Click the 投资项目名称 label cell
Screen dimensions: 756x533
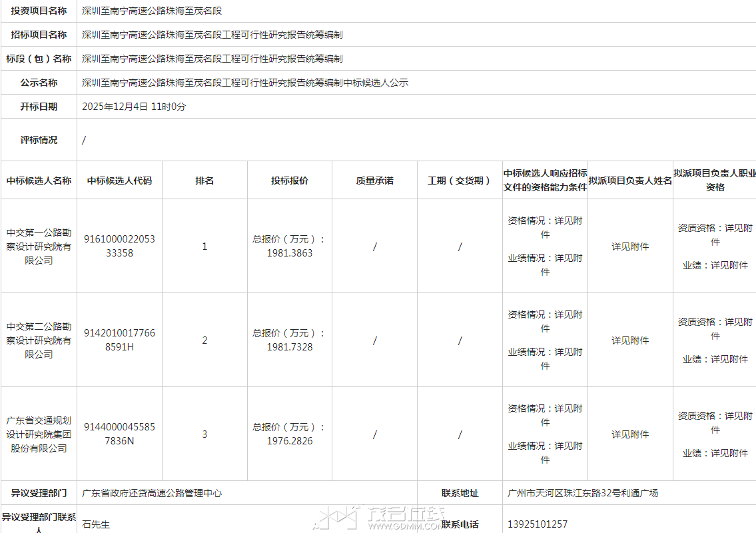[x=39, y=11]
